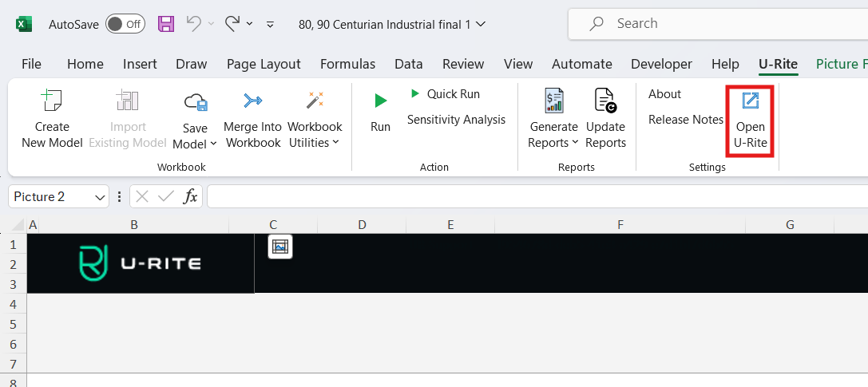868x387 pixels.
Task: Click the Quick Run button
Action: pos(446,94)
